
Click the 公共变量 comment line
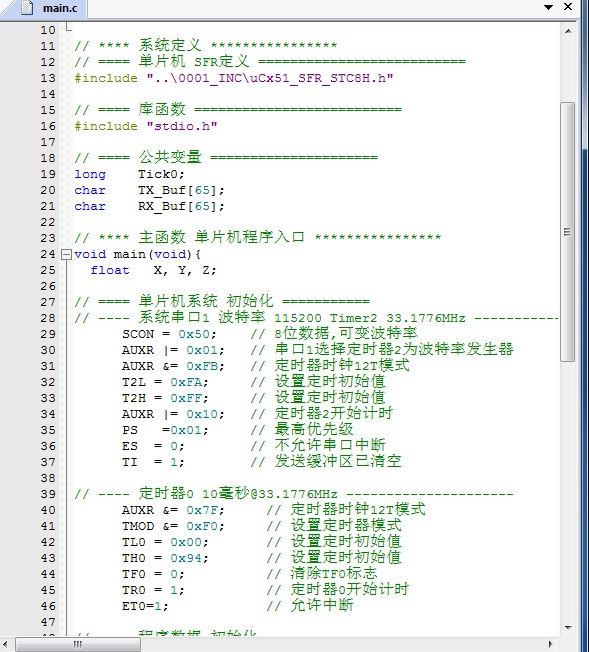226,157
